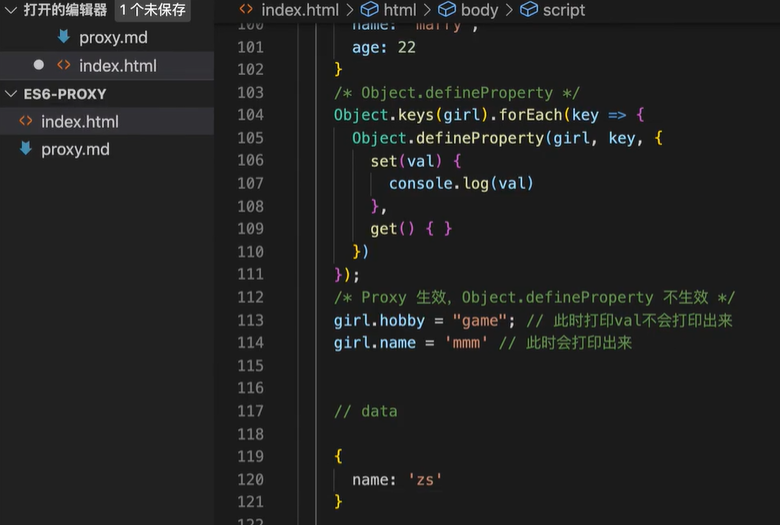Select proxy.md under the ES6-PROXY folder
The width and height of the screenshot is (780, 525).
coord(75,149)
